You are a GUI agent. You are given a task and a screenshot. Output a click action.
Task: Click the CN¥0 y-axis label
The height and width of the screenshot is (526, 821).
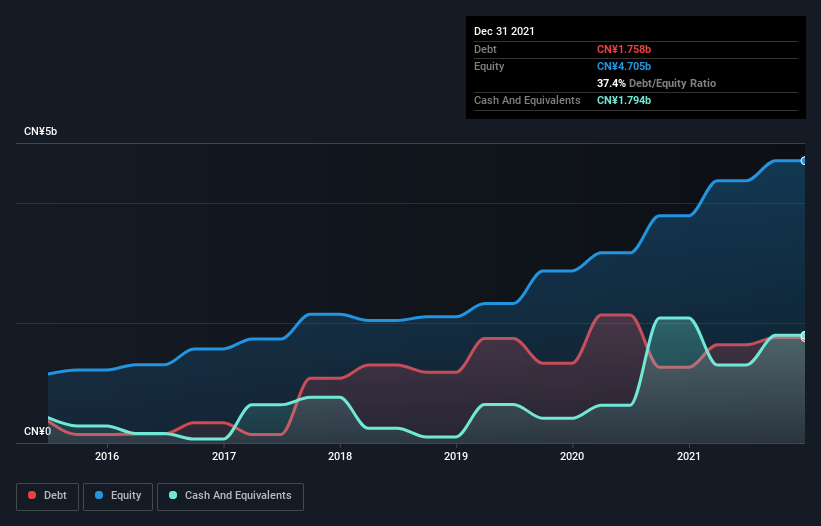pyautogui.click(x=37, y=431)
